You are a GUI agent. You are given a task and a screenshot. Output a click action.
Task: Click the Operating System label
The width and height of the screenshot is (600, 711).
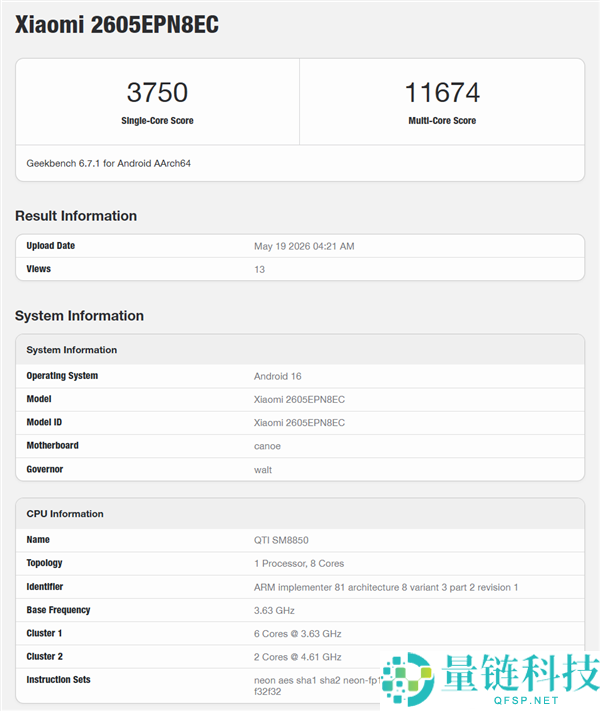click(x=62, y=376)
